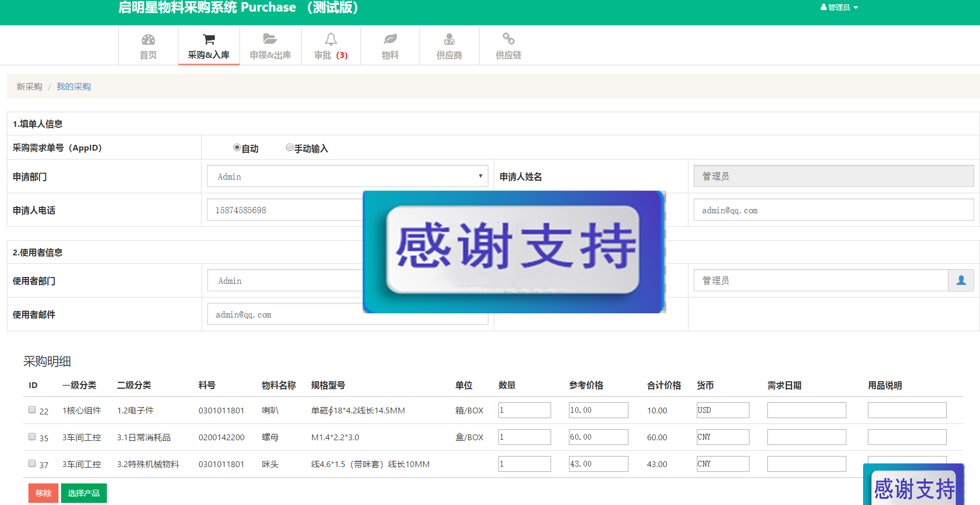Image resolution: width=980 pixels, height=505 pixels.
Task: Open the 我的采购 breadcrumb link
Action: click(74, 86)
